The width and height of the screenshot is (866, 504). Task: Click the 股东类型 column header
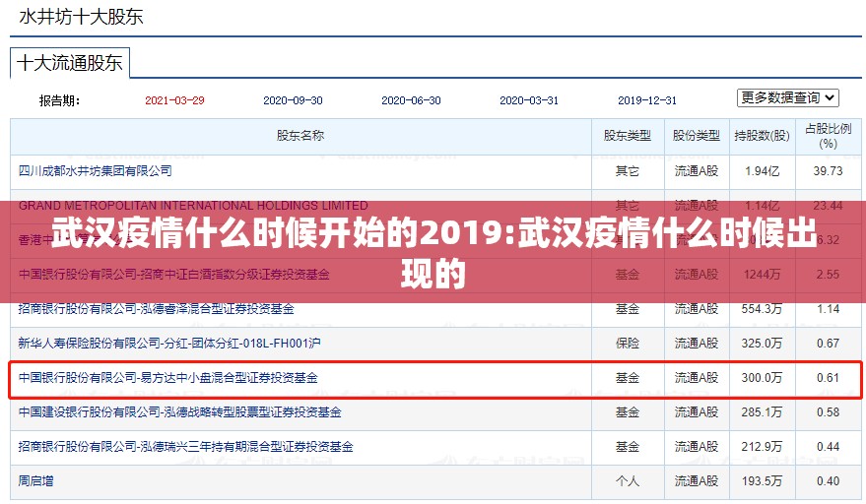(x=628, y=136)
